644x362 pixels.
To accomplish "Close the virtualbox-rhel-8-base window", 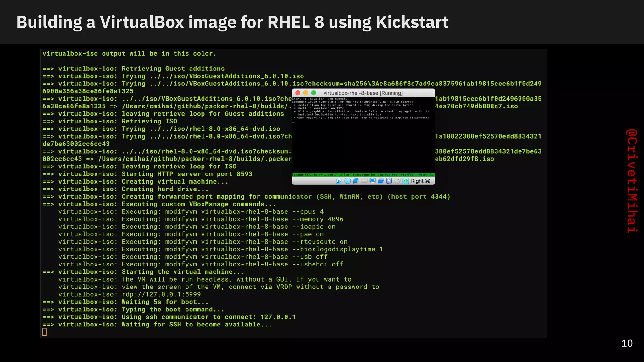I will click(297, 93).
